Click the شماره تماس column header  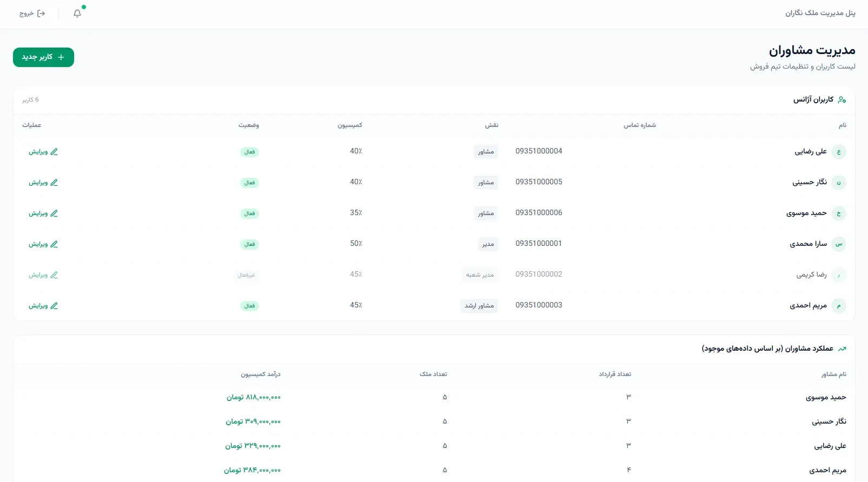click(x=640, y=125)
